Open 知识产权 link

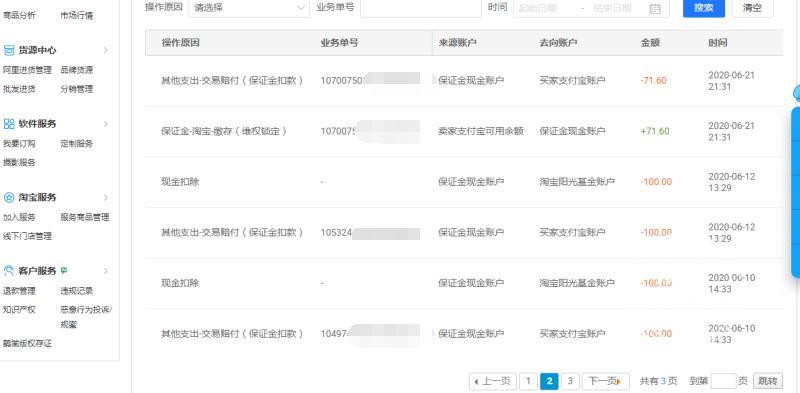[x=19, y=309]
